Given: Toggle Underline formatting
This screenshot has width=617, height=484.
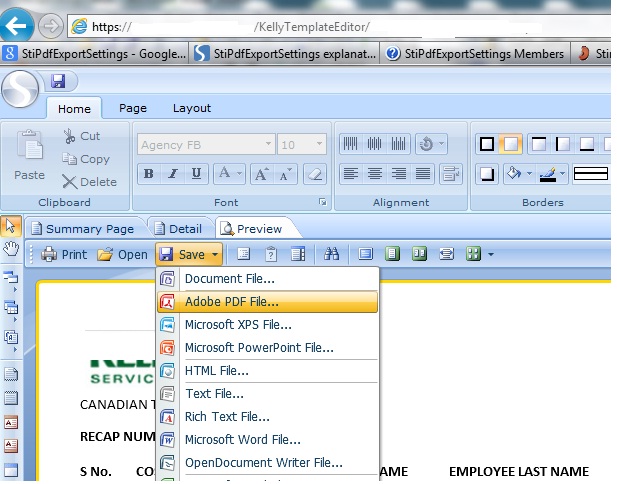Looking at the screenshot, I should pos(196,174).
